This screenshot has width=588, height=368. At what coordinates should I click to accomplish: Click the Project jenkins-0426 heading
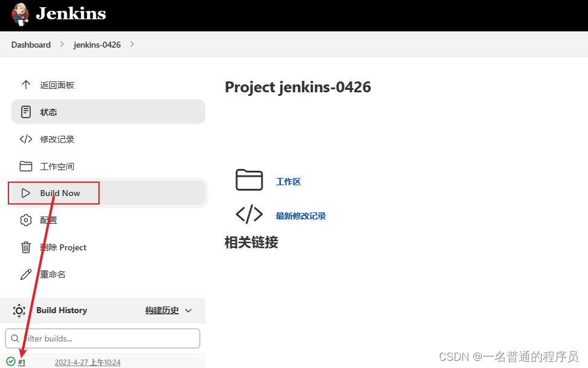point(298,87)
